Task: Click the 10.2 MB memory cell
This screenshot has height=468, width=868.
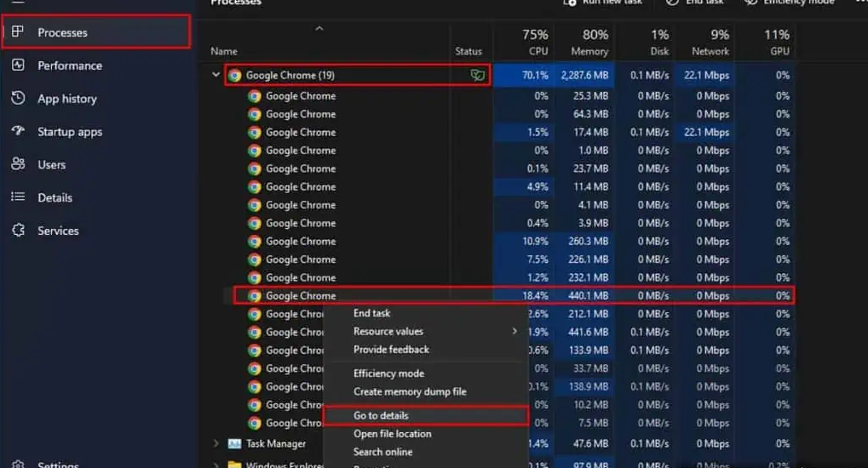Action: pyautogui.click(x=584, y=405)
